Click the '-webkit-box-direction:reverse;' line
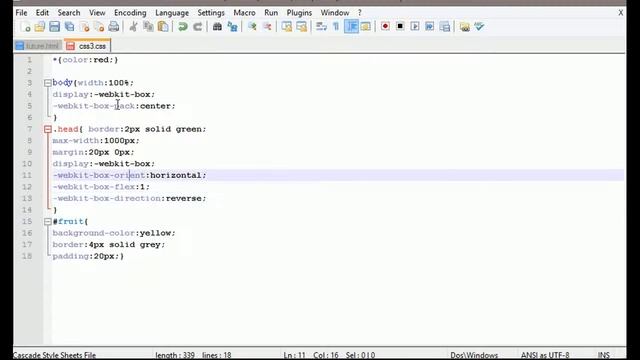The image size is (640, 360). (129, 198)
